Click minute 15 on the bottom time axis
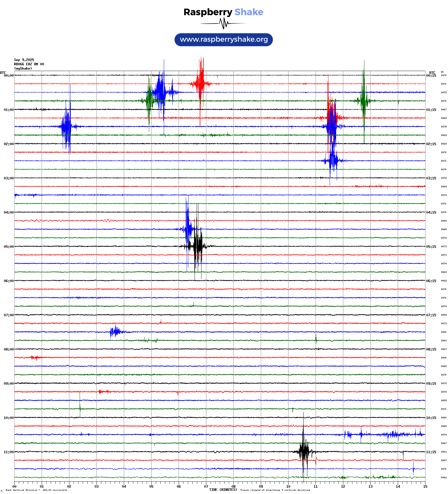Image resolution: width=448 pixels, height=494 pixels. 425,487
